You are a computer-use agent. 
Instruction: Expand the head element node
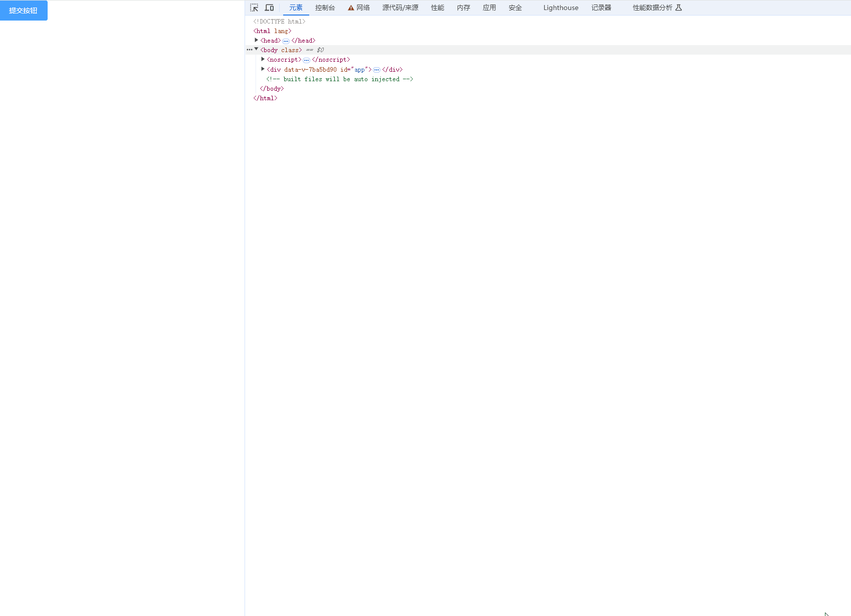[256, 40]
